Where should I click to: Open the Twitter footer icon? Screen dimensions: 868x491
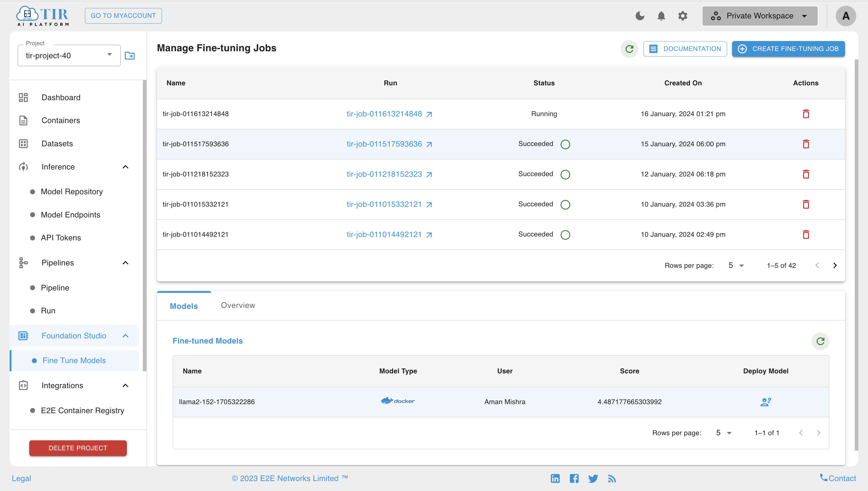point(593,479)
